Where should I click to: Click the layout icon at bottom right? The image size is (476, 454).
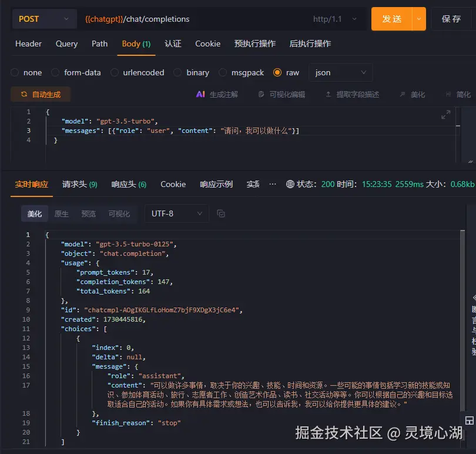click(470, 420)
